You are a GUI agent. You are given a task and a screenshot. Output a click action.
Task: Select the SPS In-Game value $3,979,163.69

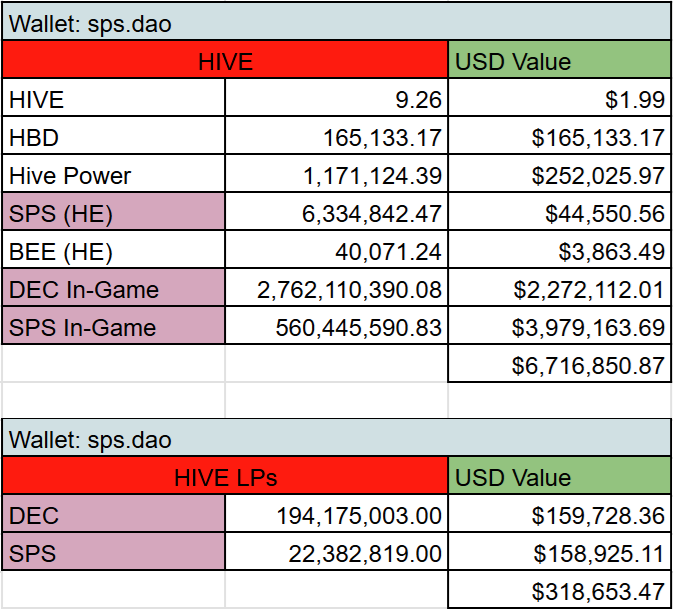559,325
